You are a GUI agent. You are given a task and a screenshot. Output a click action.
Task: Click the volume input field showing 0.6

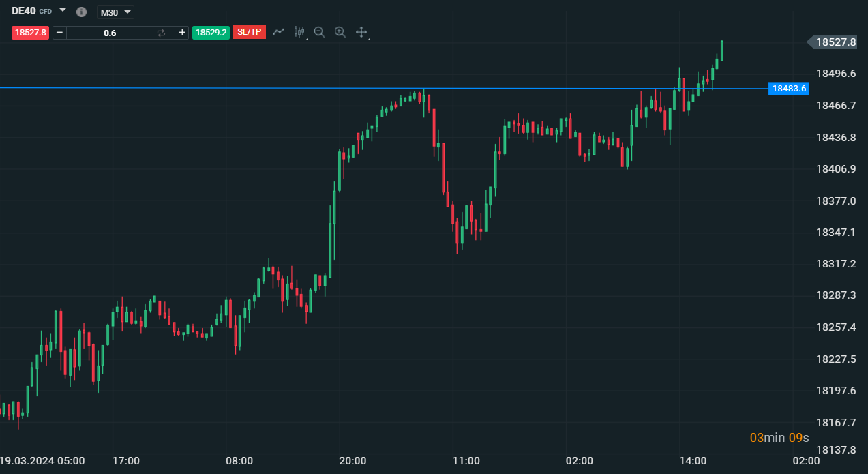(x=110, y=33)
